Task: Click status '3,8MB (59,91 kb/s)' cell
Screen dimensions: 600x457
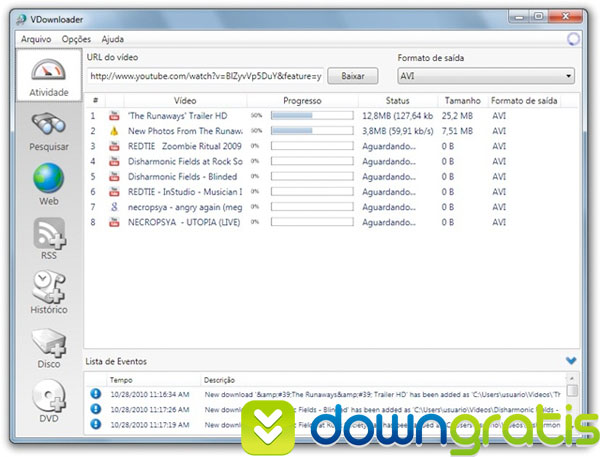Action: pos(398,131)
